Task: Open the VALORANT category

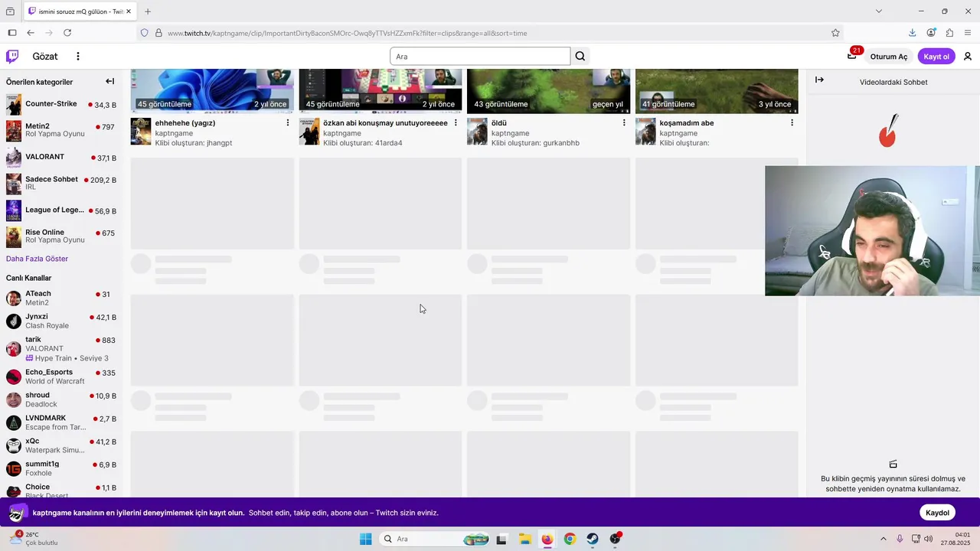Action: (x=61, y=158)
